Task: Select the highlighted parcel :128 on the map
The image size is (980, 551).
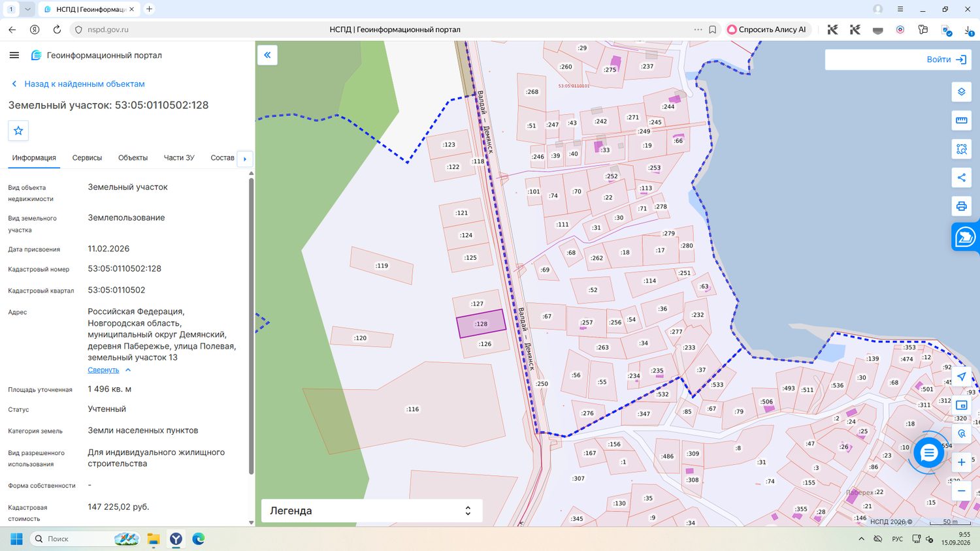Action: click(x=481, y=324)
